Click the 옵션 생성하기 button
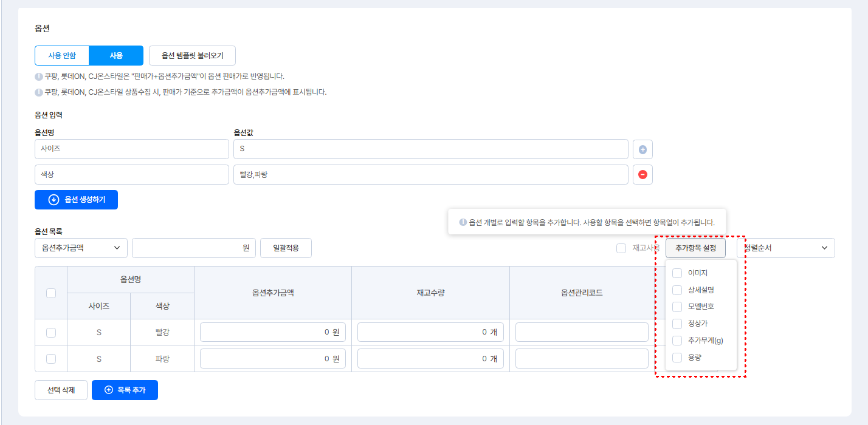Screen dimensions: 868x425 [76, 200]
